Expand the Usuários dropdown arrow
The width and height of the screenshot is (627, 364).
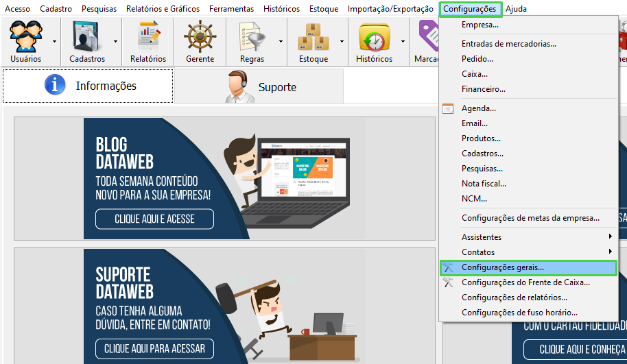[x=54, y=42]
